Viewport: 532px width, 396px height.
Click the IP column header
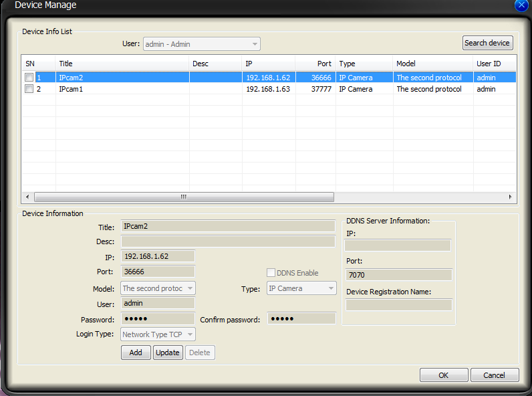[269, 64]
